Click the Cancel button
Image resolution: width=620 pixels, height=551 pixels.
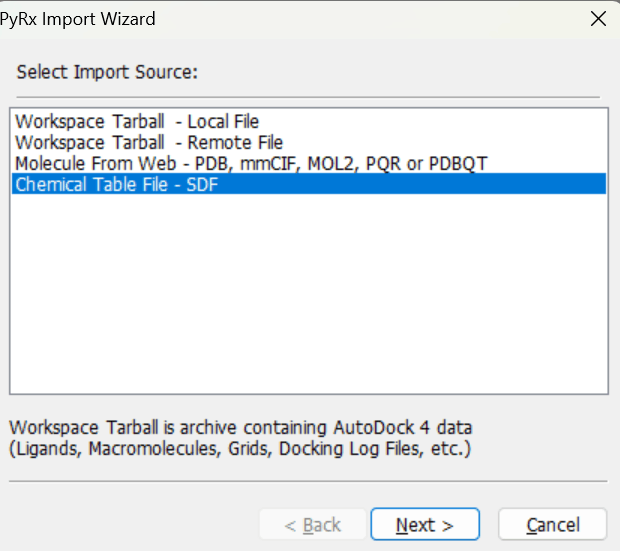552,524
